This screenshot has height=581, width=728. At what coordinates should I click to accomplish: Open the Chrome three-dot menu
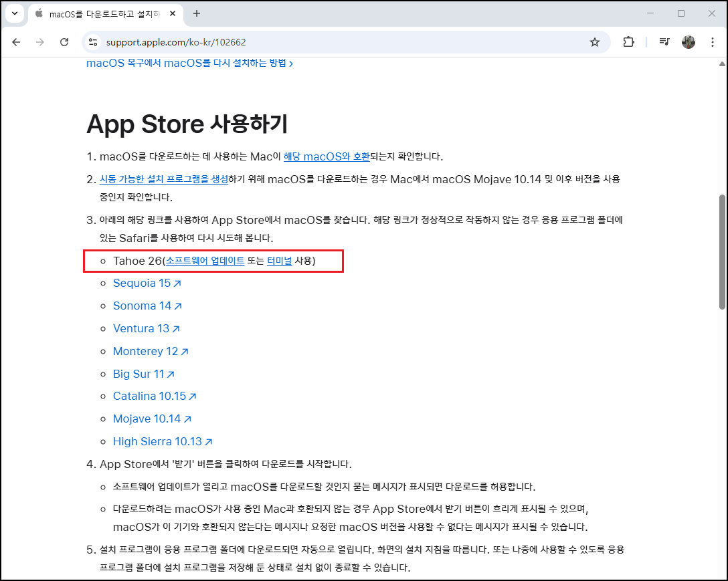point(713,42)
